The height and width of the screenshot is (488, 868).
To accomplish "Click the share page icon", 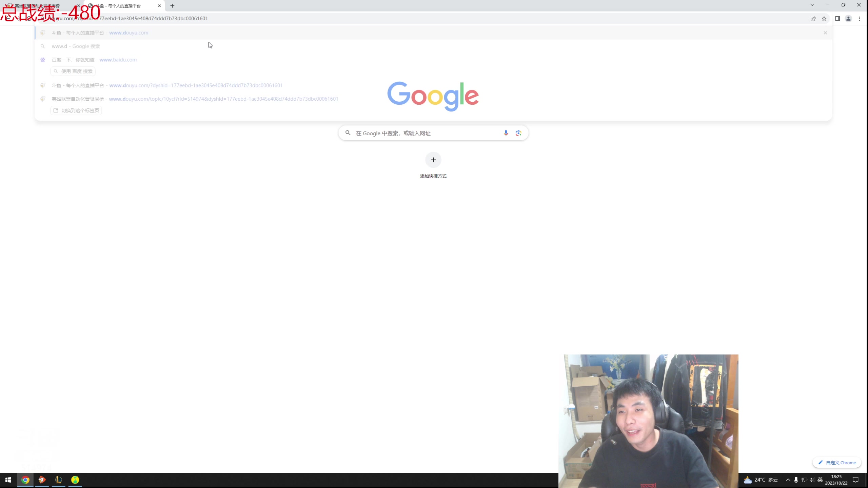I will [813, 19].
